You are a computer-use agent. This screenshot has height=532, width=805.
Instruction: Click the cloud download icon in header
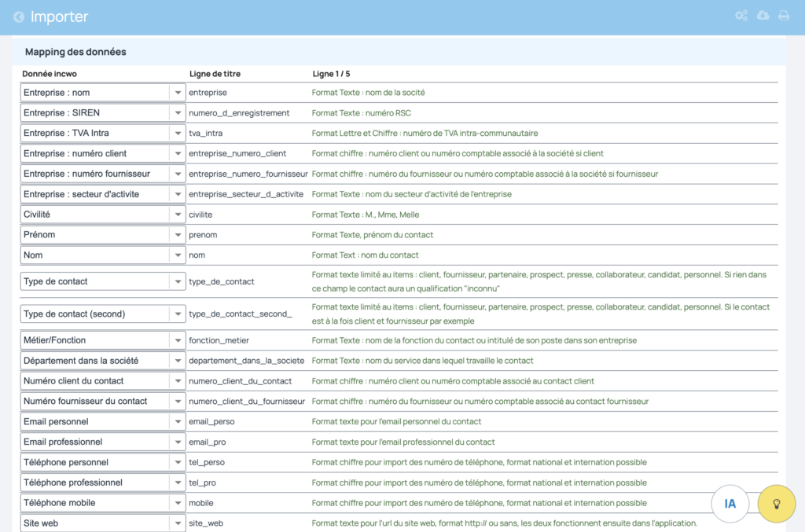click(x=763, y=16)
